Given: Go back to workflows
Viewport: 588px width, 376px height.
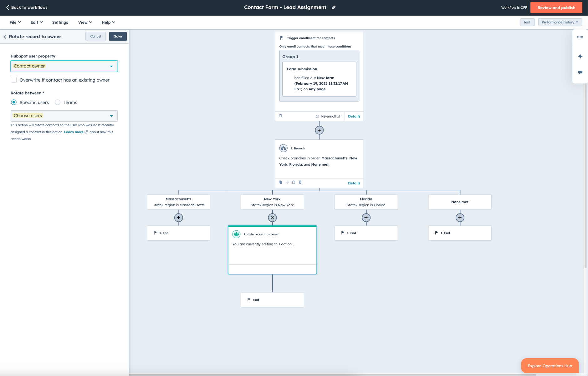Looking at the screenshot, I should (x=27, y=8).
